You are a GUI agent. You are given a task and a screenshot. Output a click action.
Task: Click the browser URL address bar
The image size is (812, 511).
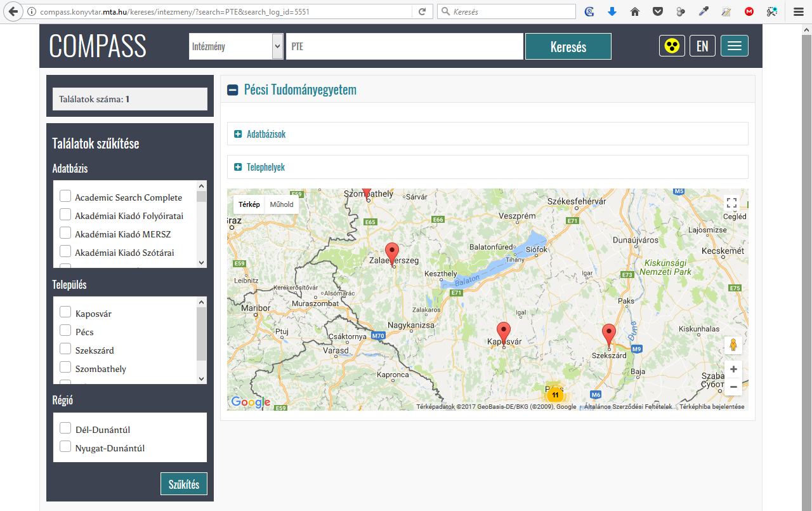(x=224, y=12)
